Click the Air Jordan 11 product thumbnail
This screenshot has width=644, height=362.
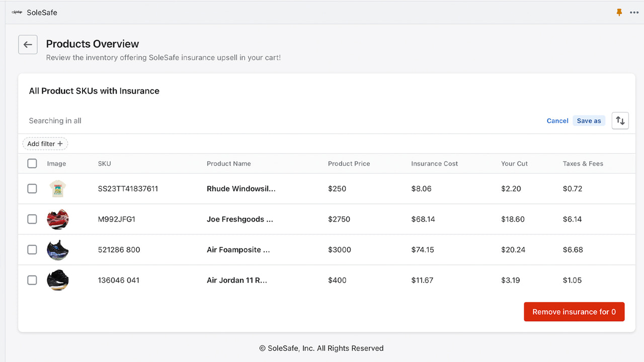click(57, 280)
